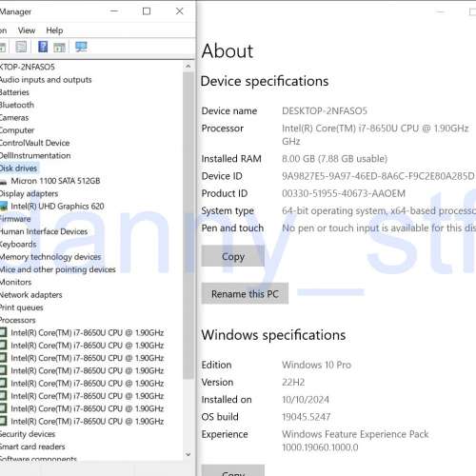476x476 pixels.
Task: Select the highlighted Disk drives category
Action: pyautogui.click(x=18, y=169)
